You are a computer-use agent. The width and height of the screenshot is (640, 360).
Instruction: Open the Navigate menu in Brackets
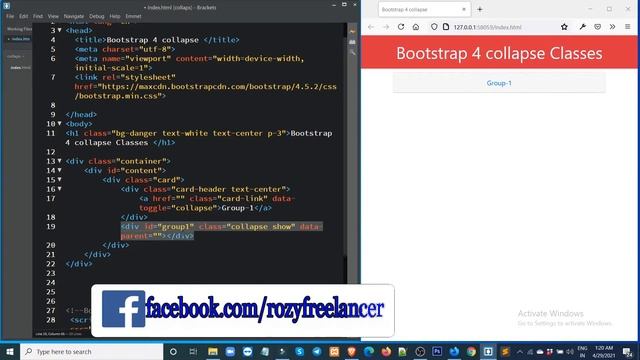74,16
